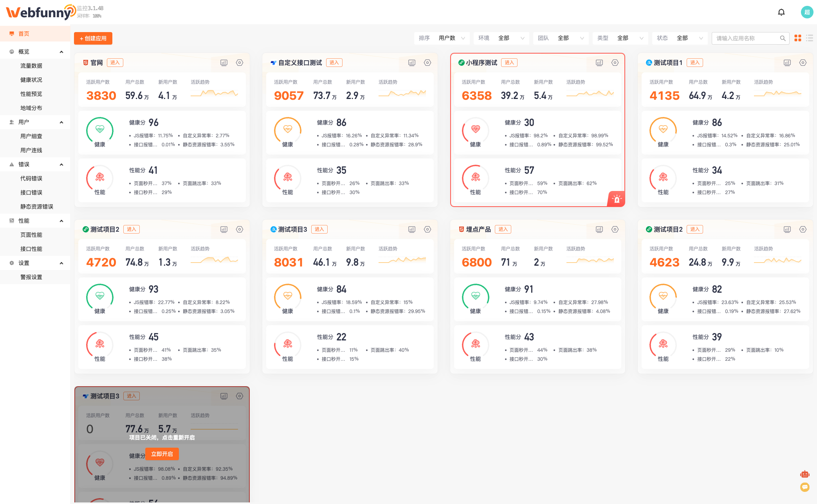Click the search magnifier icon
Screen dimensions: 817x504
coord(783,38)
